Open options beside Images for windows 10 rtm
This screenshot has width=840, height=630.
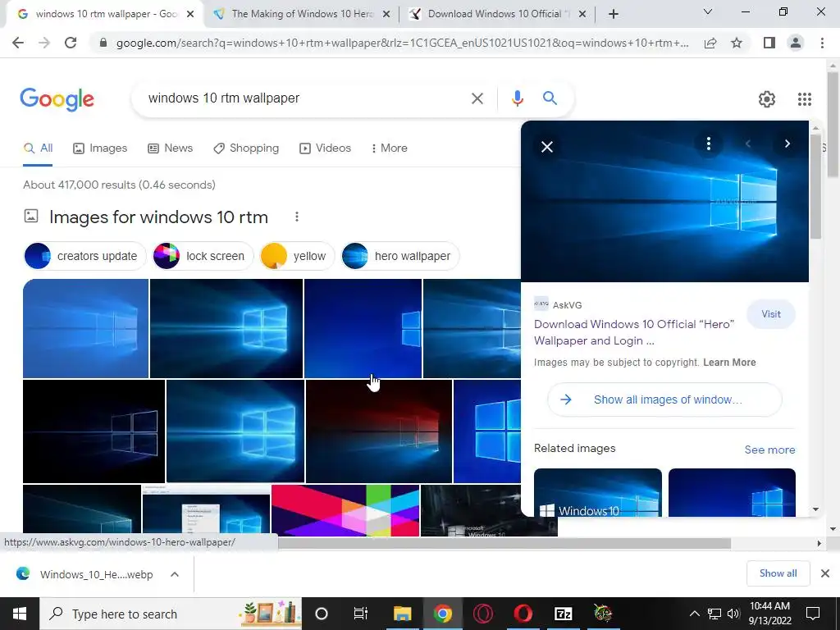pyautogui.click(x=297, y=217)
